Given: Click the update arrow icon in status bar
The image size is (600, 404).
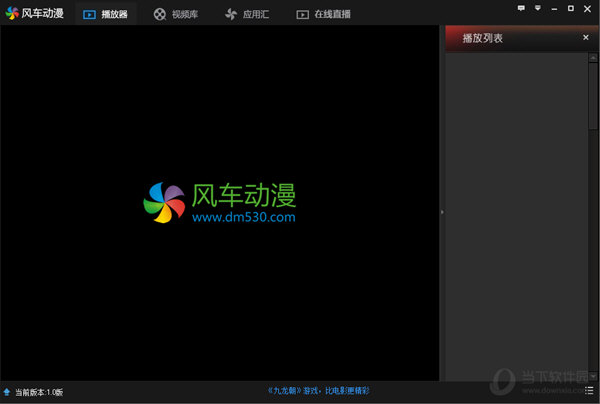Looking at the screenshot, I should (x=7, y=391).
